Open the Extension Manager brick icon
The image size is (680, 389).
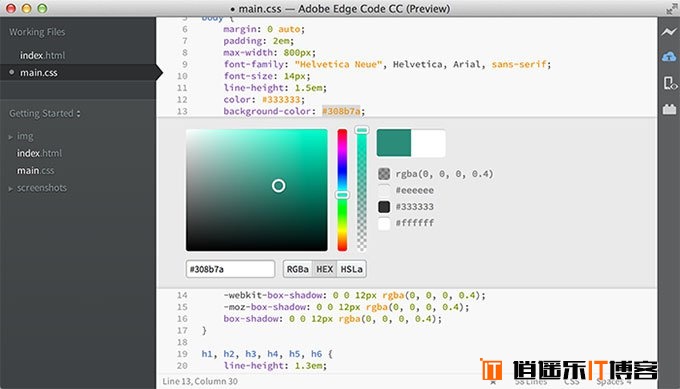coord(669,109)
